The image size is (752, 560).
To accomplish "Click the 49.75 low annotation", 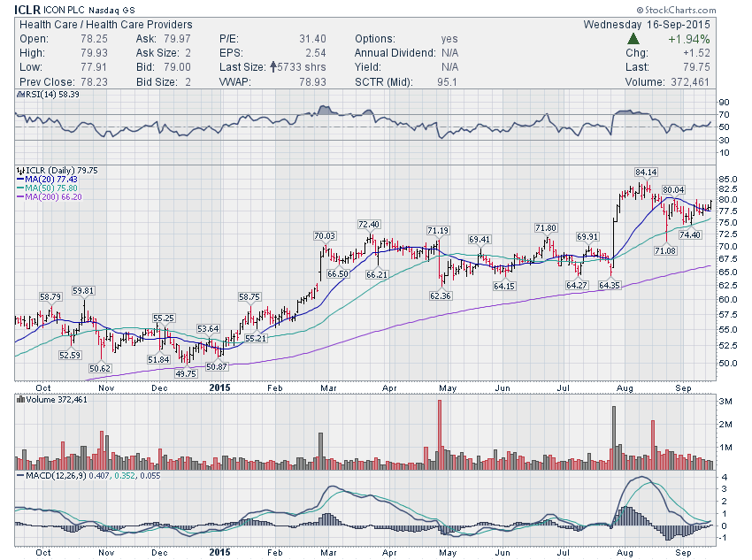I will click(x=186, y=373).
